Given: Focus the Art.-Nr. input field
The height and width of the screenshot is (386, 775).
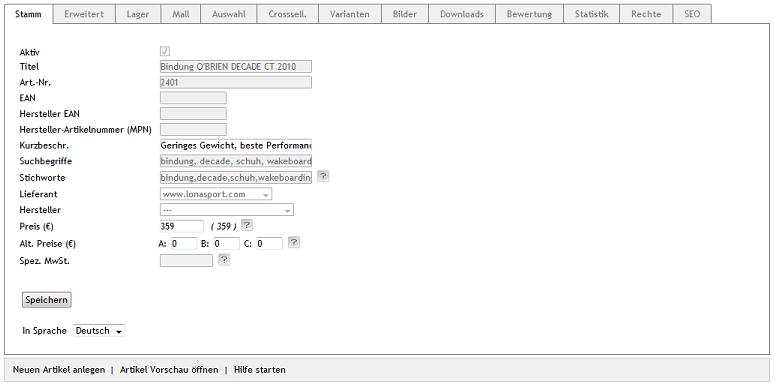Looking at the screenshot, I should pos(236,83).
